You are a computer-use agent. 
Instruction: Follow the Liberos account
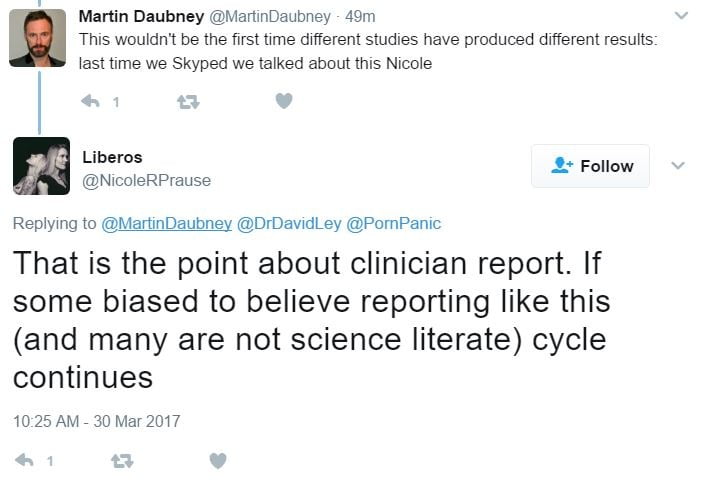[x=590, y=166]
